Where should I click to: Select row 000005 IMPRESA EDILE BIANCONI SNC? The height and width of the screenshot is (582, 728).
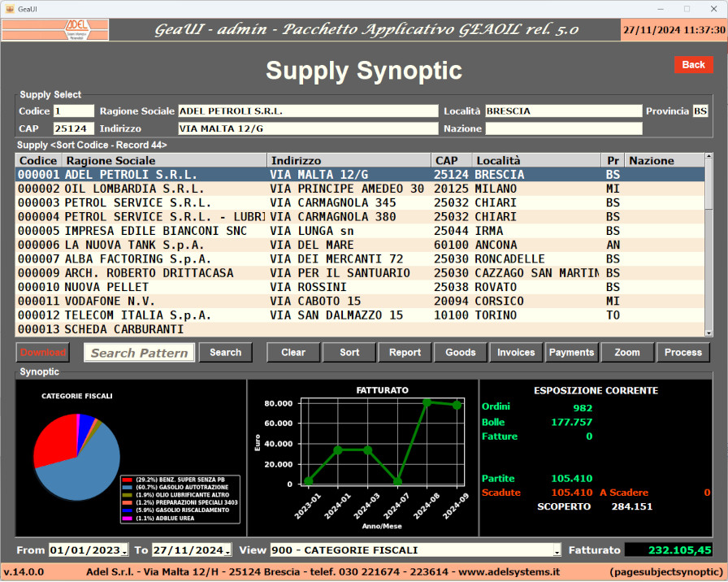tap(360, 231)
